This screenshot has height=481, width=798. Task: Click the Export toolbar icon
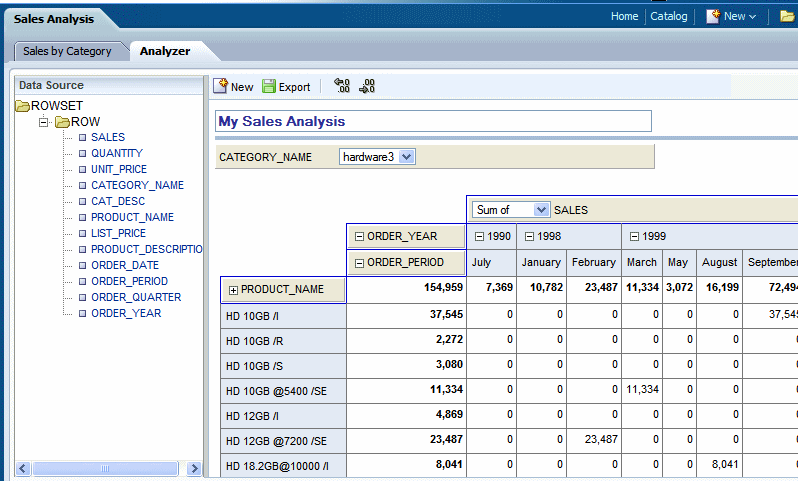[x=269, y=87]
